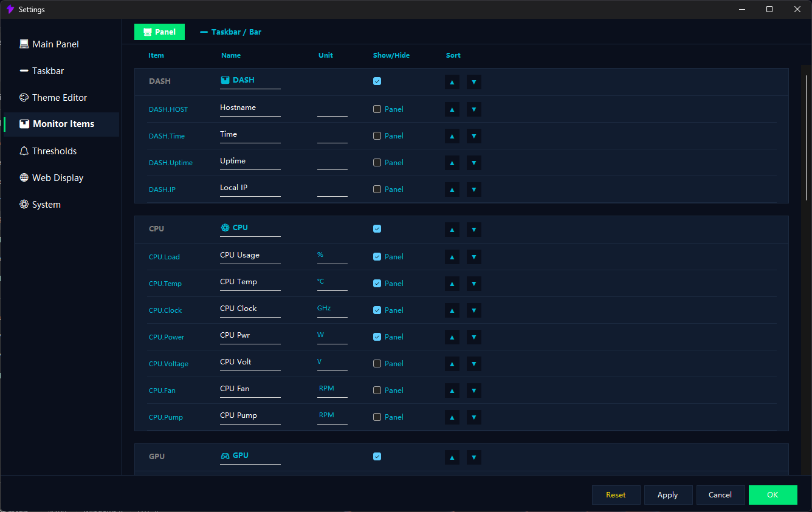Move CPU.Fan row up
Viewport: 812px width, 512px height.
pyautogui.click(x=452, y=391)
